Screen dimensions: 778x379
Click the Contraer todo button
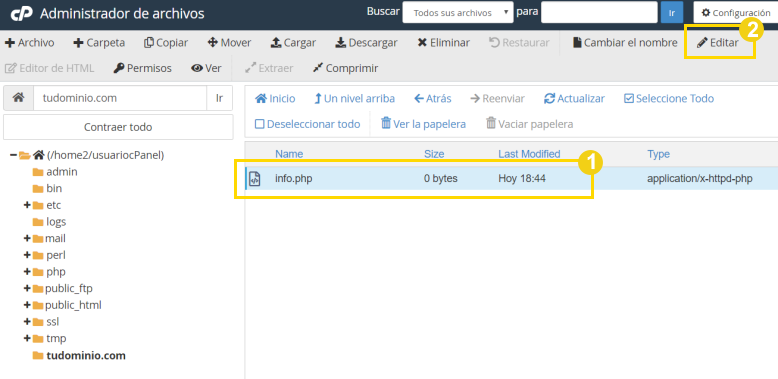pos(118,127)
